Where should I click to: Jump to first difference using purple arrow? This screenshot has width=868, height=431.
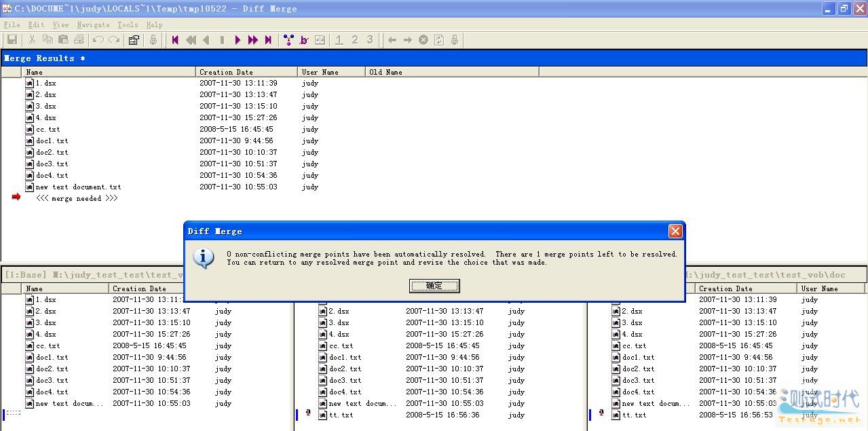tap(175, 40)
